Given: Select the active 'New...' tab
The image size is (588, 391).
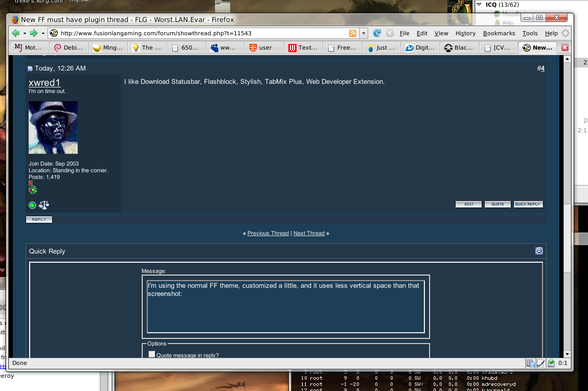Looking at the screenshot, I should coord(537,48).
